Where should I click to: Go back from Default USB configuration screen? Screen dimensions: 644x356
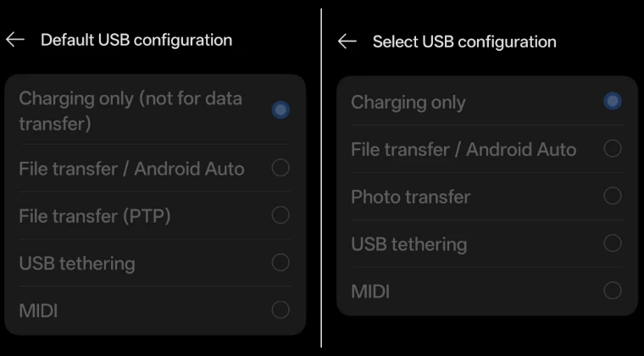(x=15, y=40)
